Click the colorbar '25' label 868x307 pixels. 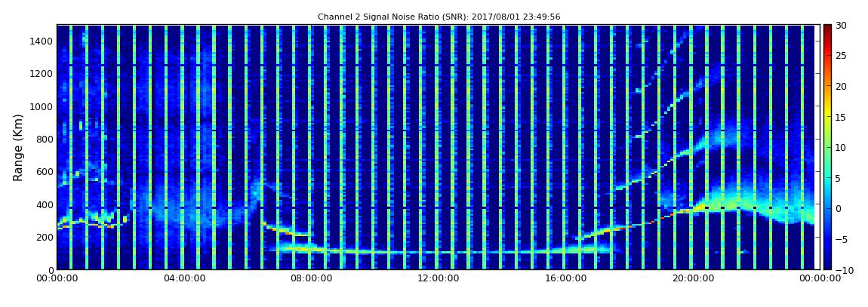click(x=841, y=55)
